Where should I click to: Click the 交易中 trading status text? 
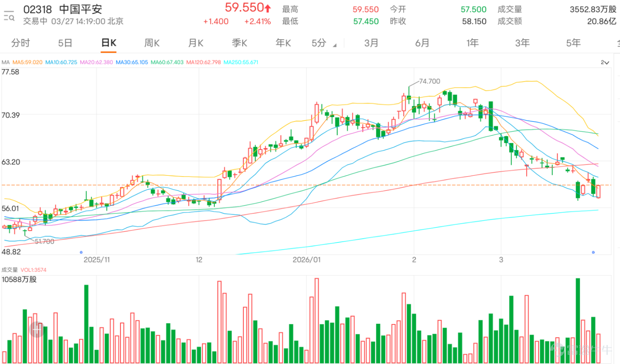pos(35,21)
